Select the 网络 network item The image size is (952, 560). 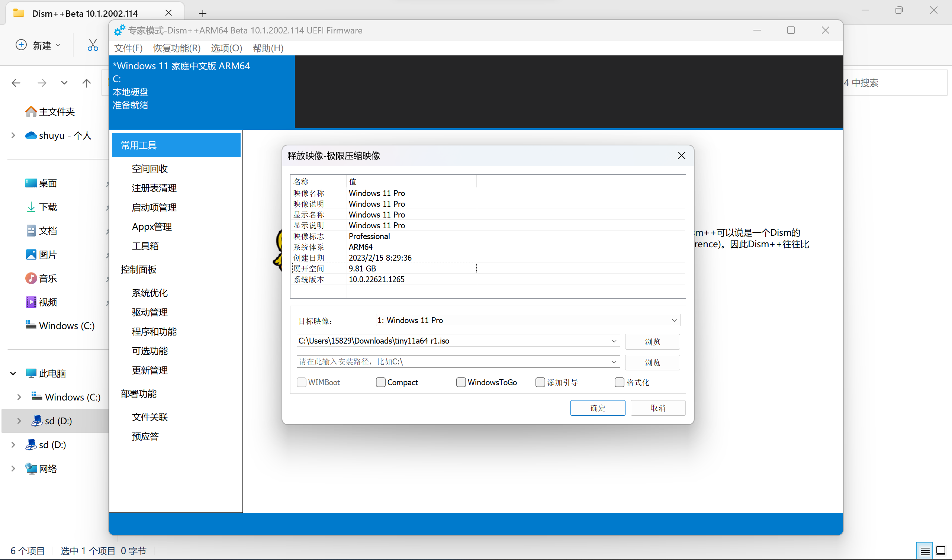[x=41, y=469]
